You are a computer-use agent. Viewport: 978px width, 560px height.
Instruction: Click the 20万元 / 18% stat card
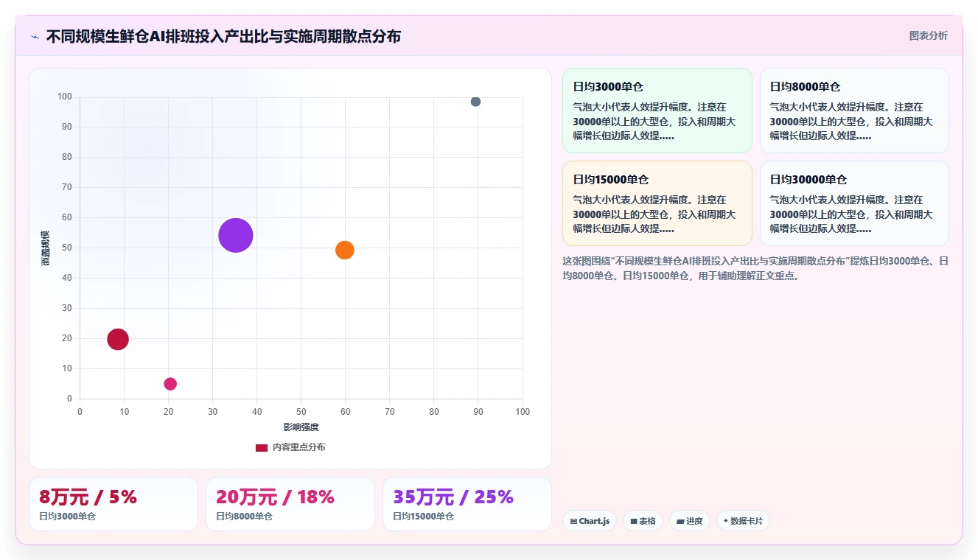point(290,504)
